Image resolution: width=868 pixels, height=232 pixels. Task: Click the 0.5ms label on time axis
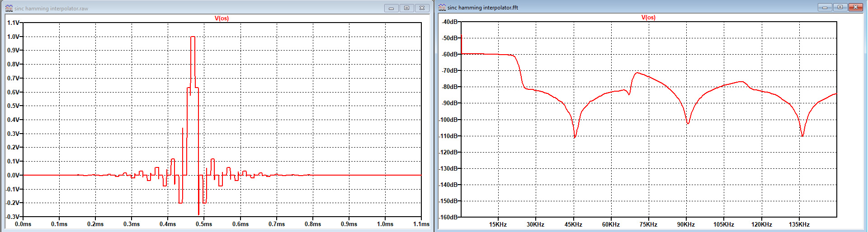[x=204, y=224]
